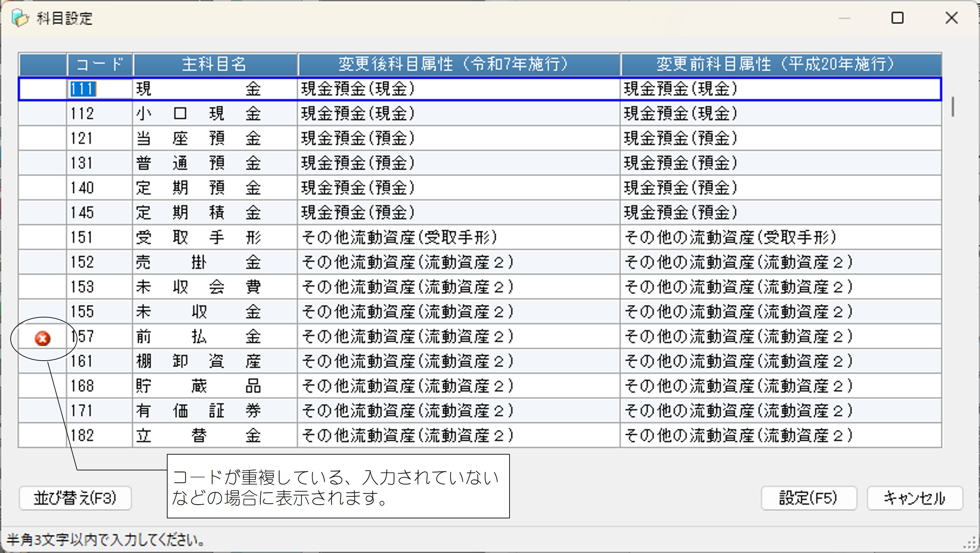Click the vertical scrollbar thumb on the right
The image size is (980, 553).
[x=953, y=107]
